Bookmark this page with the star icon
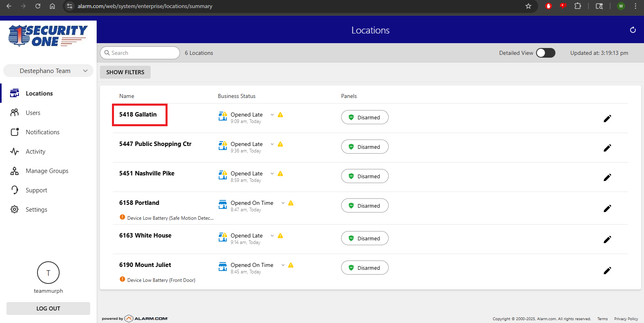 pyautogui.click(x=528, y=6)
